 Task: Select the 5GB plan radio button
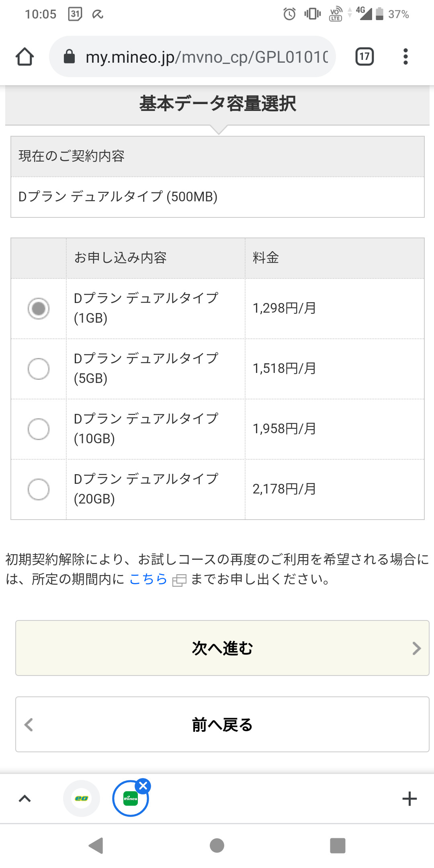tap(39, 369)
